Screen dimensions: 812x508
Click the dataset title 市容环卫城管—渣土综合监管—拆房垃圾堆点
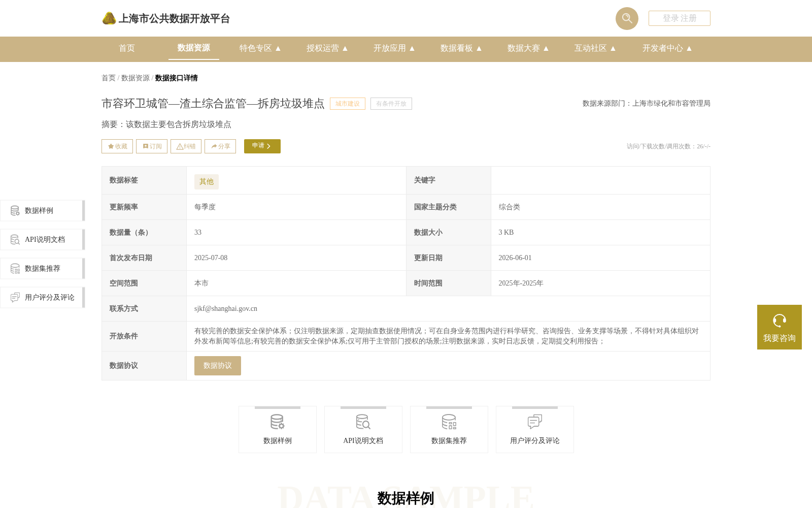click(x=213, y=104)
